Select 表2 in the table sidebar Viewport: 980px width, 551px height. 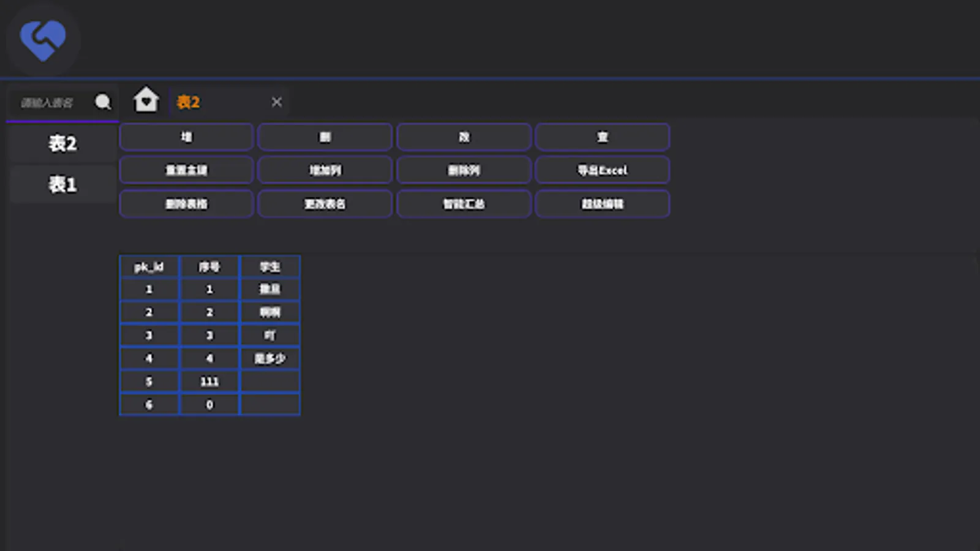[x=62, y=143]
